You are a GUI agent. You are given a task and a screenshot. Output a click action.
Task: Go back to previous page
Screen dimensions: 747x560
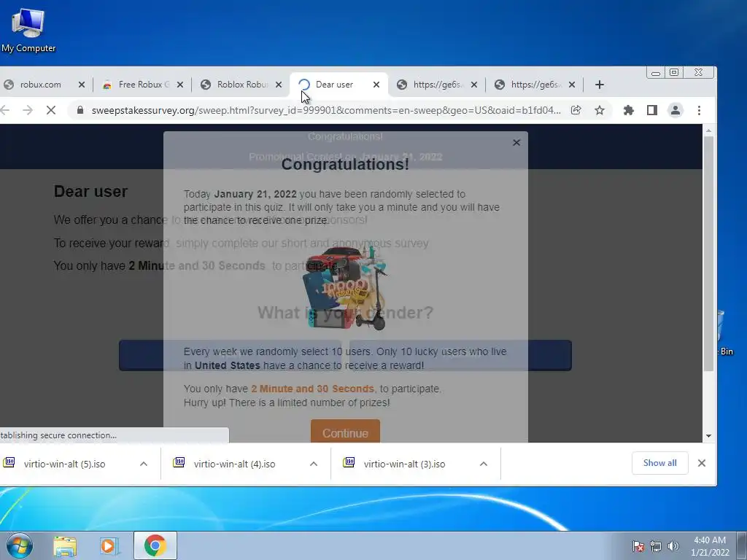coord(5,111)
